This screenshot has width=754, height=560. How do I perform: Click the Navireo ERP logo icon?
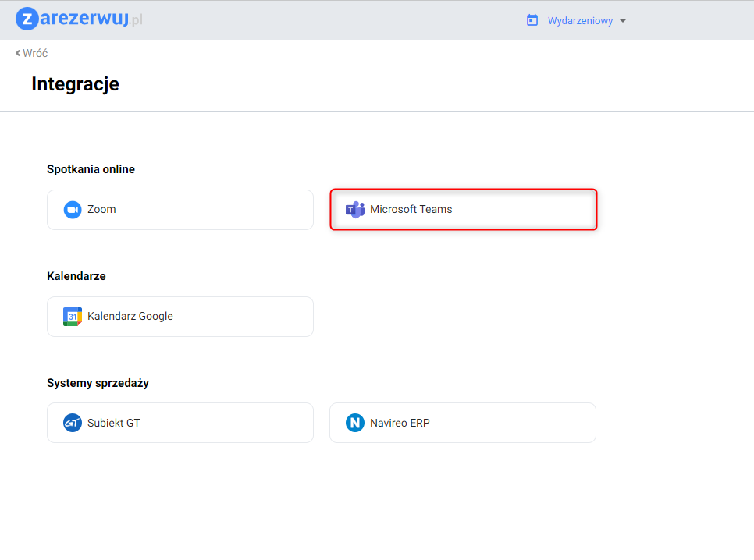tap(355, 424)
